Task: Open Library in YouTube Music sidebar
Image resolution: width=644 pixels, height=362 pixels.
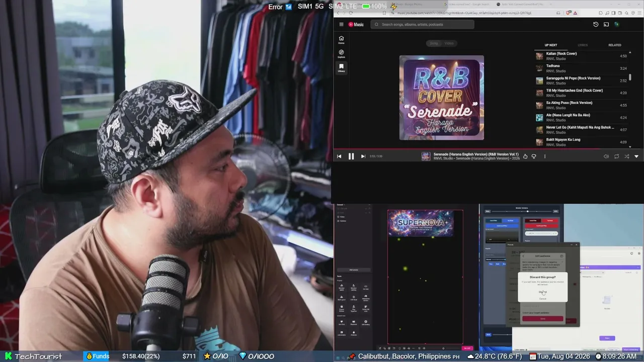Action: [x=341, y=68]
